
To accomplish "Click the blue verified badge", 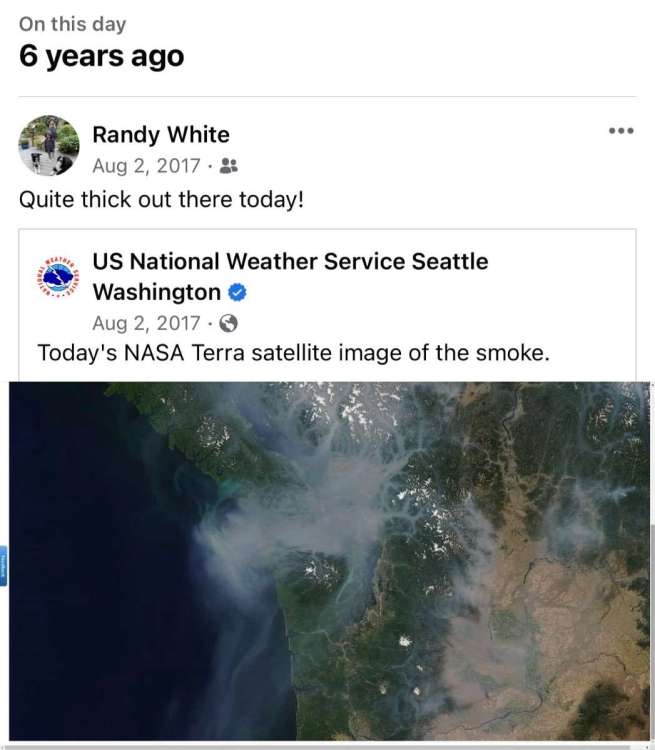I will (x=238, y=293).
